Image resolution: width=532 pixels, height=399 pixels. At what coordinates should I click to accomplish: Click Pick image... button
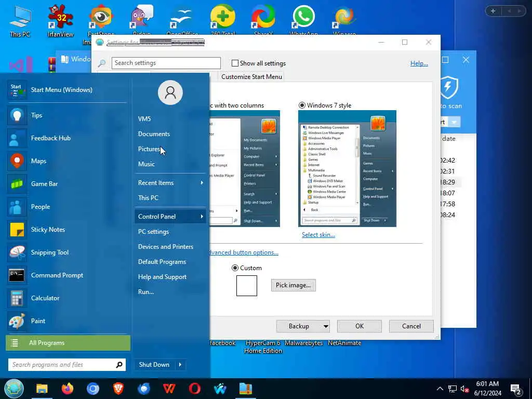(293, 285)
